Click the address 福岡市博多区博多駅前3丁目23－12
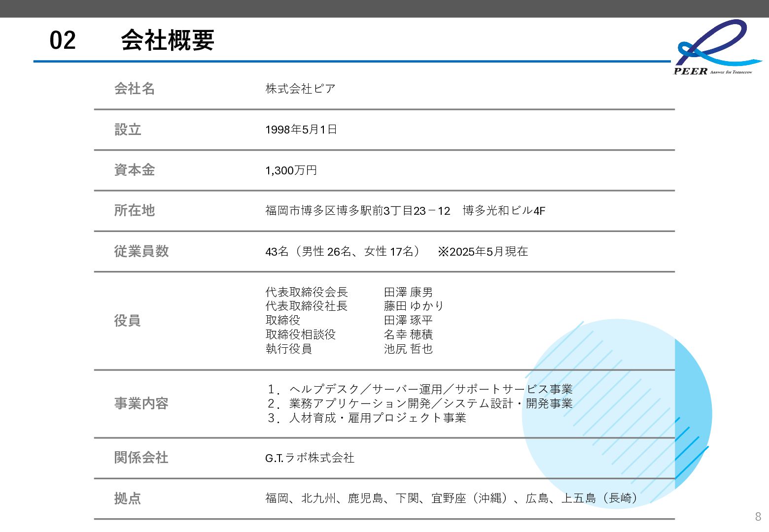The image size is (769, 532). [358, 211]
